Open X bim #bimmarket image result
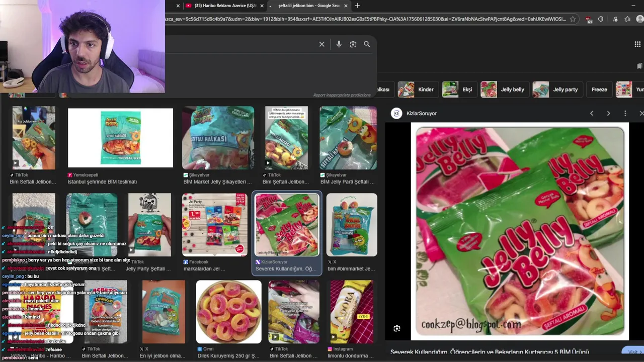The width and height of the screenshot is (644, 362). pyautogui.click(x=352, y=225)
